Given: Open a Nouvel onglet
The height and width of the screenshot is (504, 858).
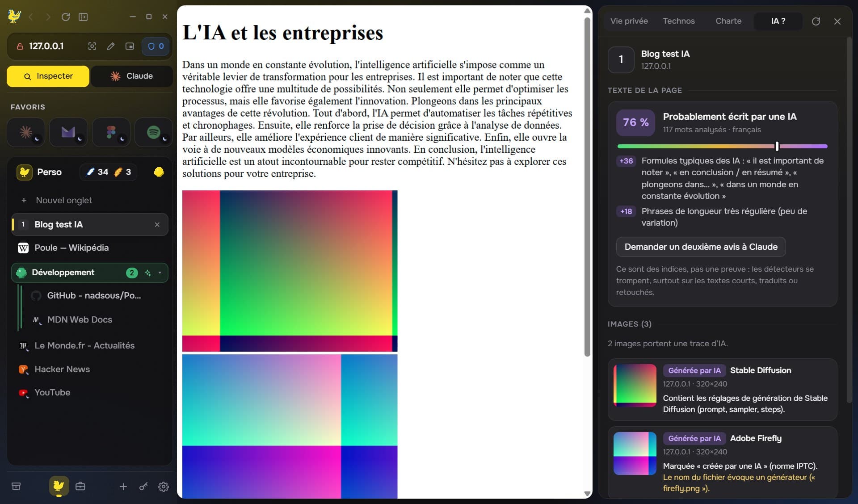Looking at the screenshot, I should tap(89, 201).
